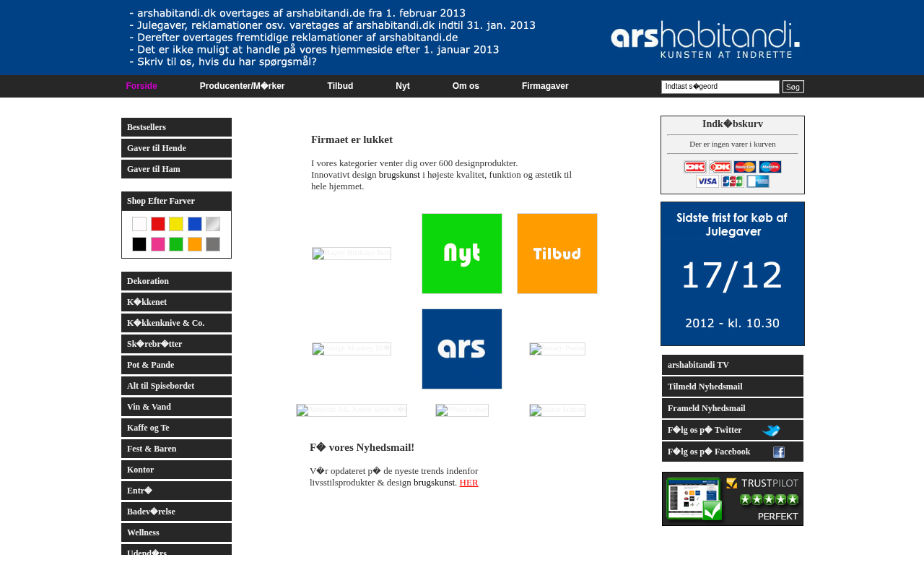The image size is (924, 578).
Task: Open the Kaffe og Te category
Action: 176,428
